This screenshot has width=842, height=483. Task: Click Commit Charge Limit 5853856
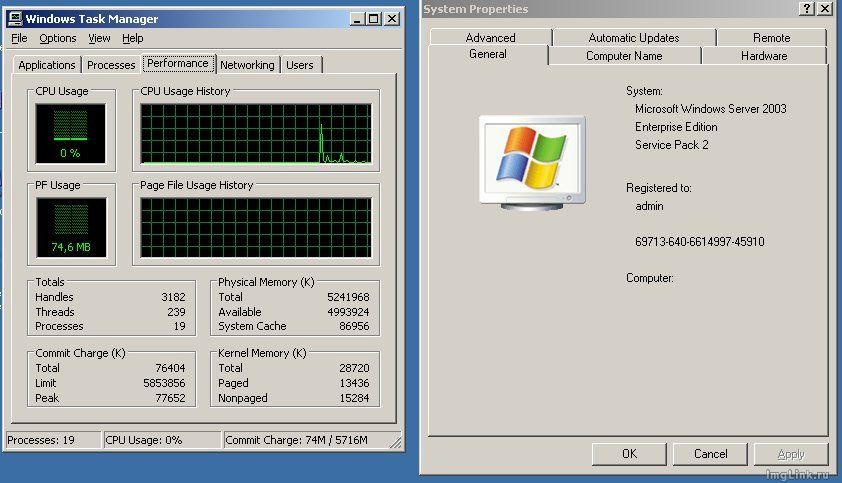164,383
